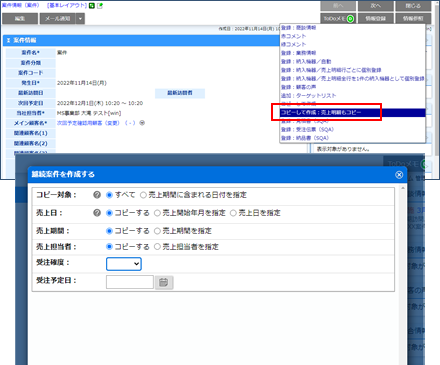Click the 情報参照 button
The height and width of the screenshot is (365, 440).
coord(413,19)
